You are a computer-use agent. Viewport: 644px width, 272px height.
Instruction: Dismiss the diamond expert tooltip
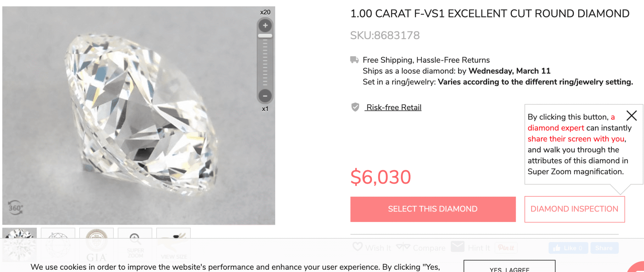pos(632,116)
